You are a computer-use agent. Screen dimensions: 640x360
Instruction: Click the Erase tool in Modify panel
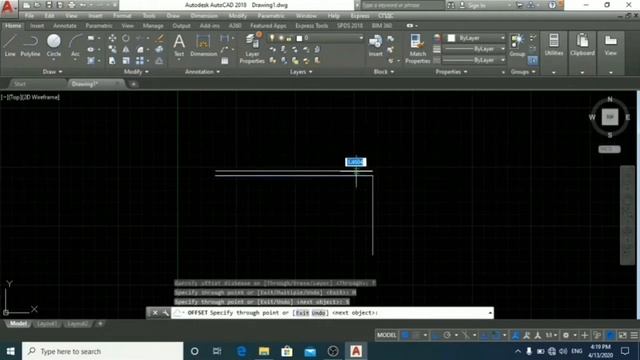[x=160, y=38]
